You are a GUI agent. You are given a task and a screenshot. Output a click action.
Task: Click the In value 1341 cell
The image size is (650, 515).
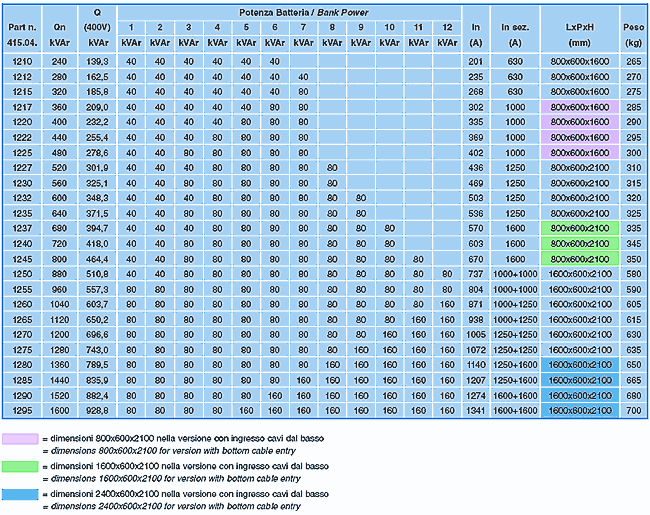[476, 411]
